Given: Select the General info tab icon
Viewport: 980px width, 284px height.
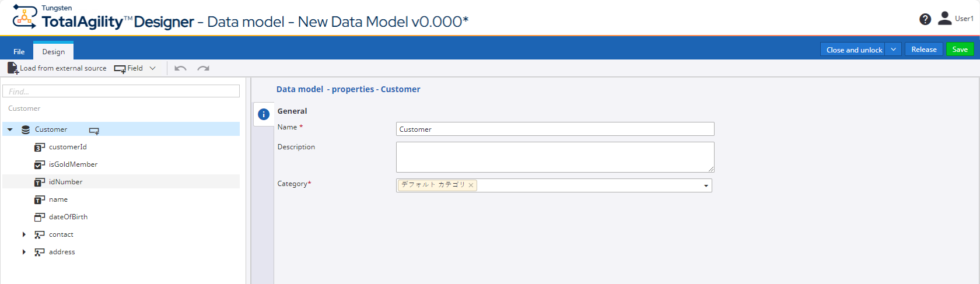Looking at the screenshot, I should pos(264,114).
